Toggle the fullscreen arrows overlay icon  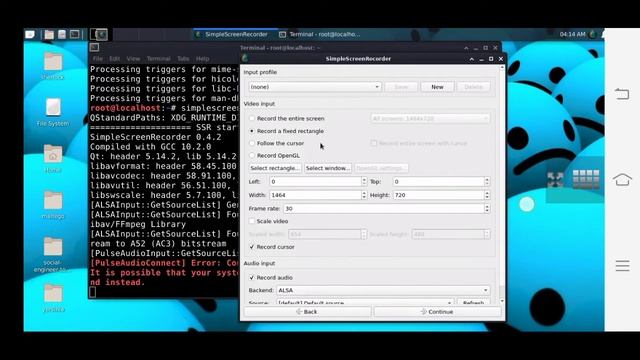(x=556, y=180)
